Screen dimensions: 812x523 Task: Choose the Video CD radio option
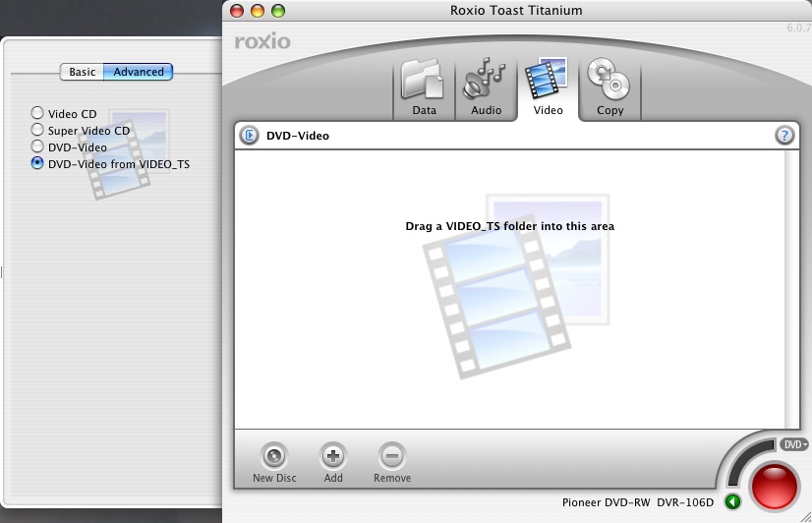coord(37,113)
